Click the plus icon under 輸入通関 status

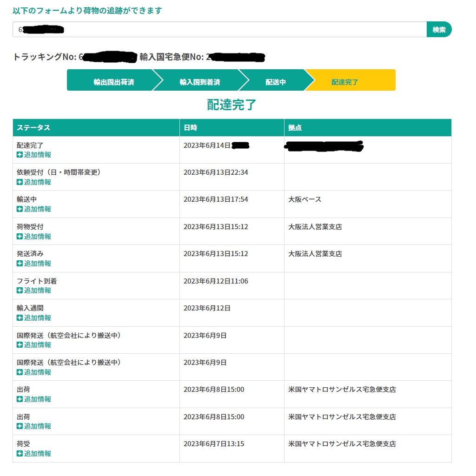tap(20, 318)
